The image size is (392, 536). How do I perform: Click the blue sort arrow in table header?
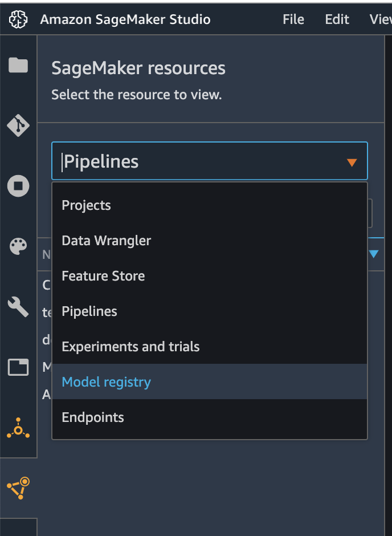[374, 254]
